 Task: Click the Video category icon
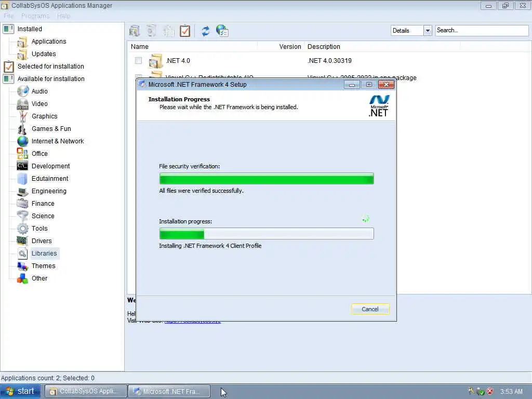23,104
